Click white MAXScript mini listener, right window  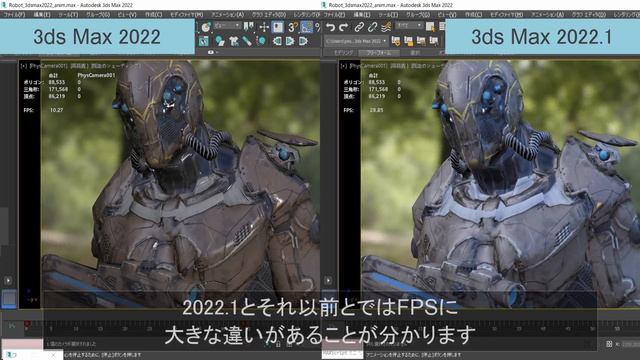(x=342, y=354)
